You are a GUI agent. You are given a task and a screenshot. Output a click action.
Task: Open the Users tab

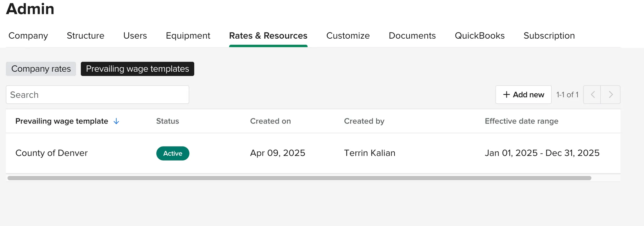tap(135, 36)
